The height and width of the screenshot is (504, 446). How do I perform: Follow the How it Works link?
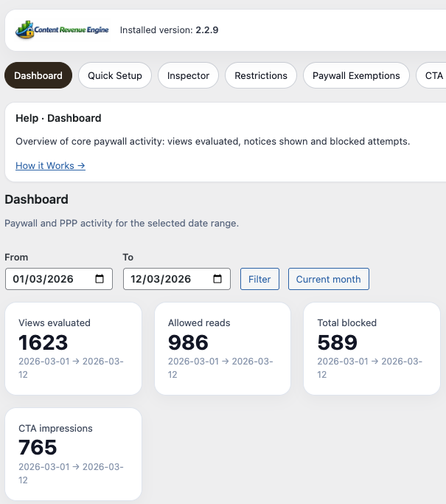(x=50, y=166)
